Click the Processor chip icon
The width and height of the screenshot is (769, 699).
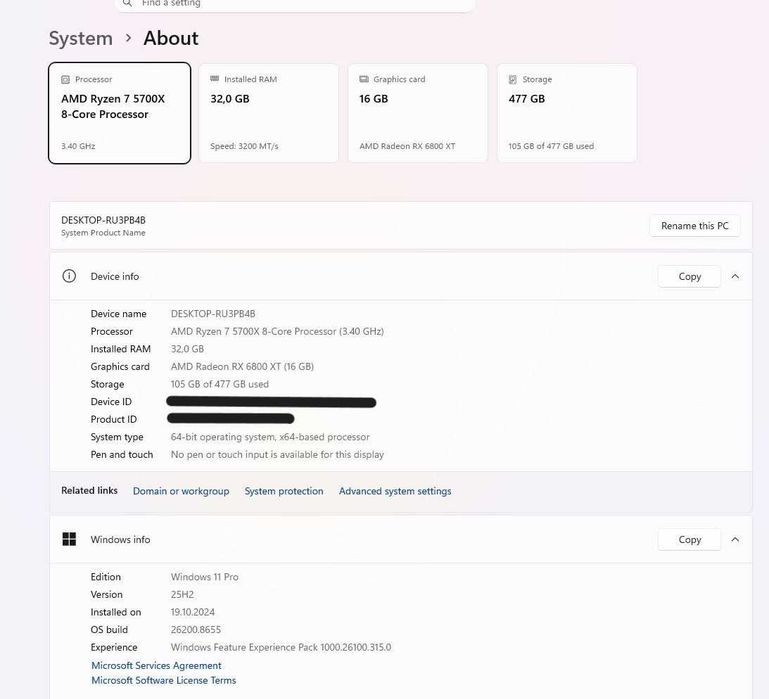65,79
